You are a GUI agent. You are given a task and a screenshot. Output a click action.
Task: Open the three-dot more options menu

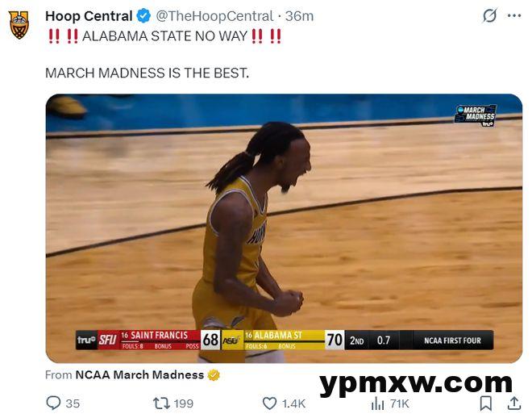click(513, 16)
